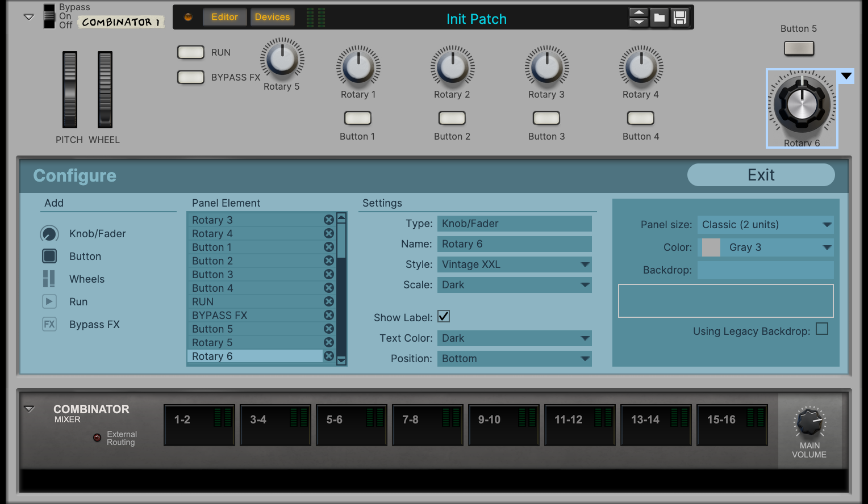Click the element list scrollbar down arrow
Viewport: 868px width, 504px height.
[341, 360]
